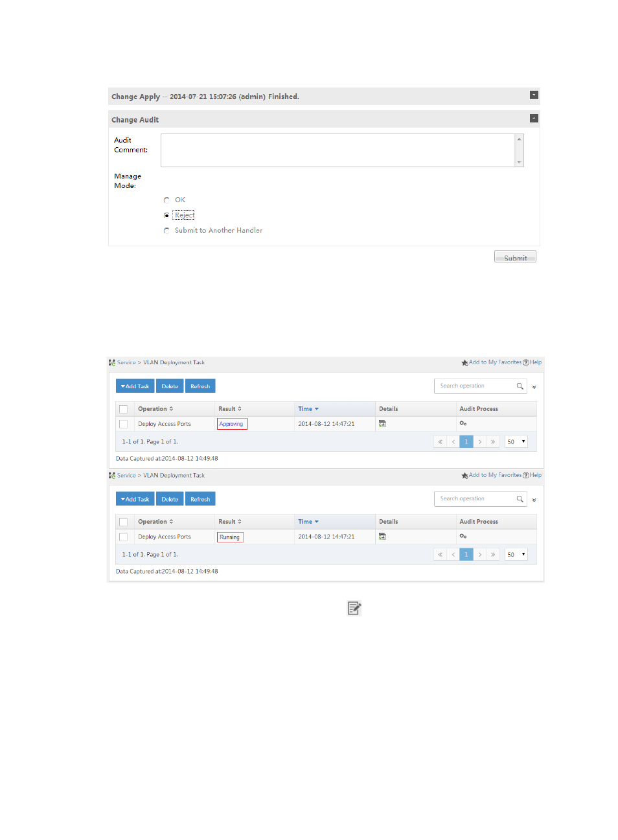Screen dimensions: 618x840
Task: Go to previous page in Approving task list
Action: (453, 442)
